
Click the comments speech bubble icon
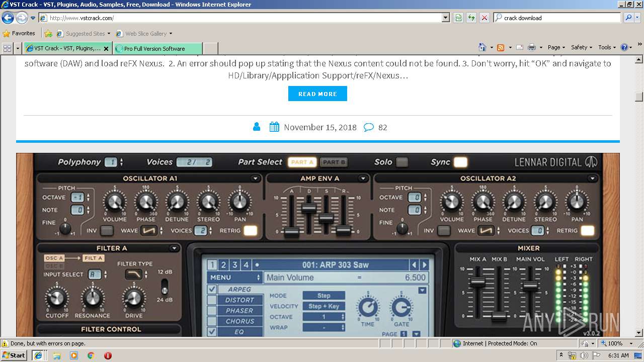point(369,127)
